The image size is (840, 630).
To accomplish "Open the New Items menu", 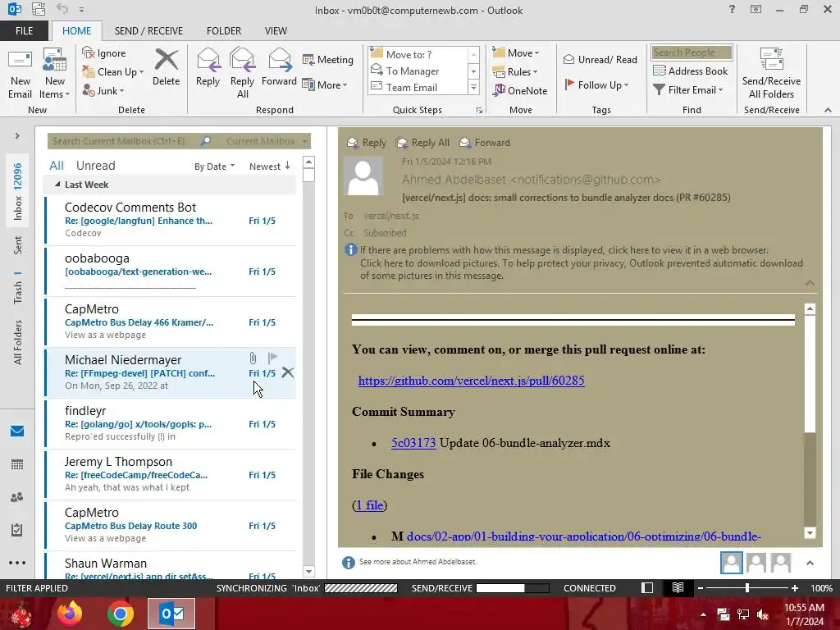I will click(55, 74).
